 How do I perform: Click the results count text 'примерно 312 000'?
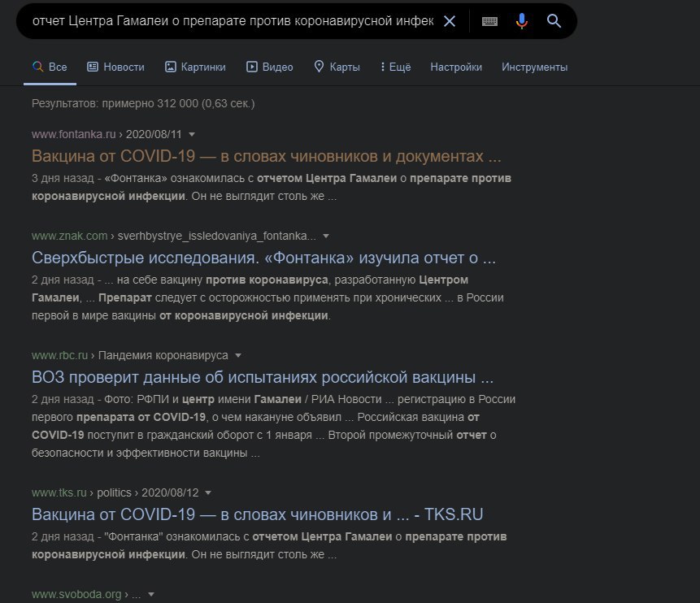(x=150, y=103)
